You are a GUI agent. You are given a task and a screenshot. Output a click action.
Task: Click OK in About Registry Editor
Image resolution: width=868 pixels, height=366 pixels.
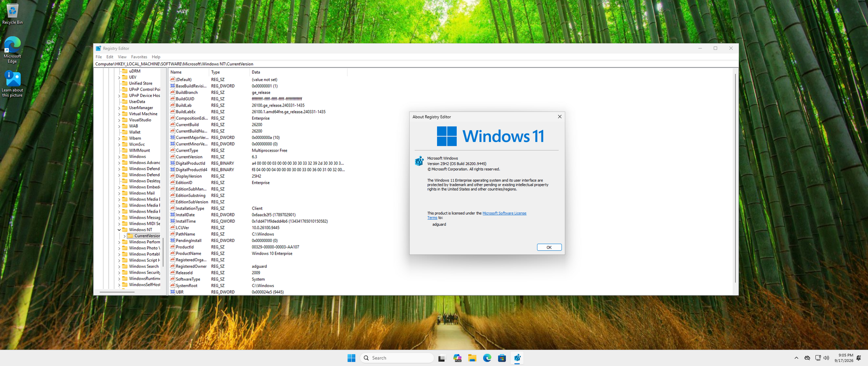(x=549, y=247)
